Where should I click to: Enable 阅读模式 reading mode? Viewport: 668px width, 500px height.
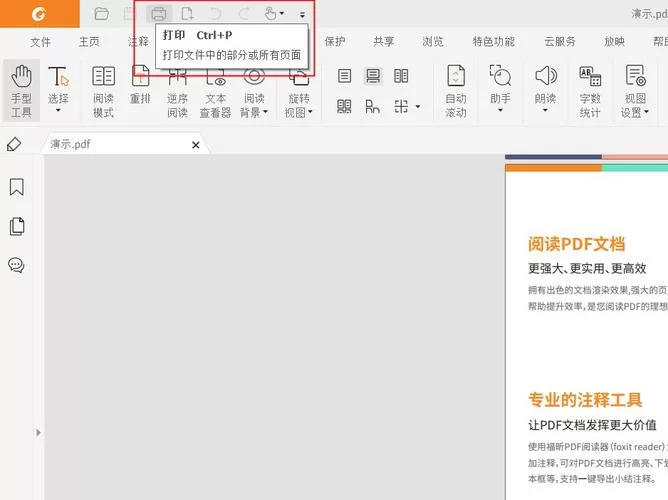[x=104, y=91]
